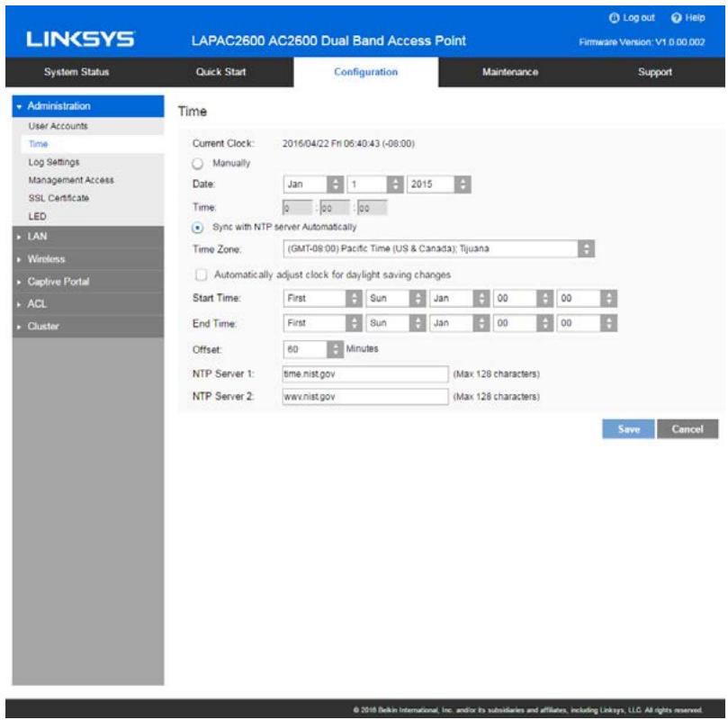Open the Time Zone dropdown
The height and width of the screenshot is (720, 728).
439,248
